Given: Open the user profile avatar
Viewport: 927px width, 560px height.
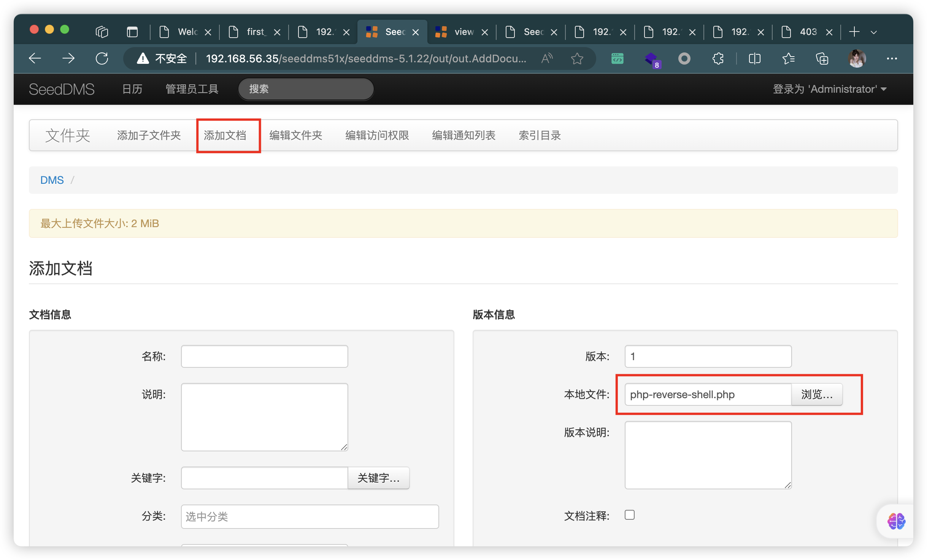Looking at the screenshot, I should click(857, 59).
